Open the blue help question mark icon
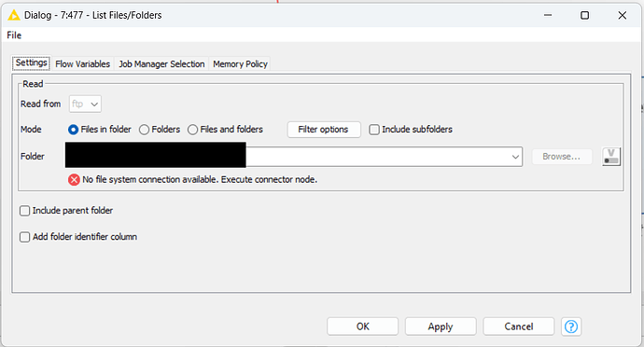This screenshot has height=347, width=644. tap(571, 326)
